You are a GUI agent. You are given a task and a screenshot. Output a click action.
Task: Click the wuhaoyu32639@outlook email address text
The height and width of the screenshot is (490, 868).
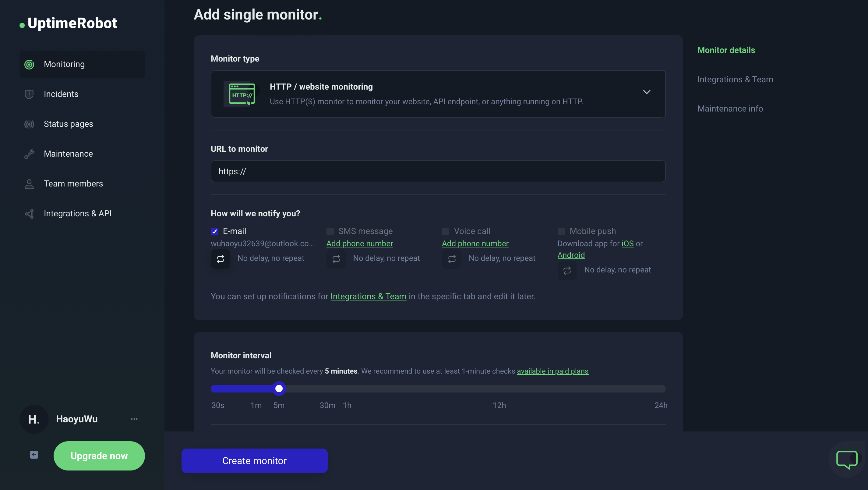point(262,243)
